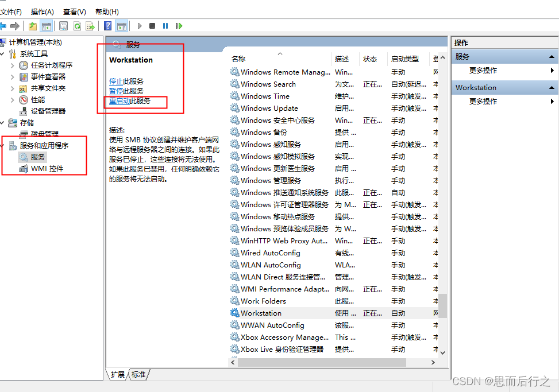Expand the 任务计划程序 node arrow
The height and width of the screenshot is (392, 559).
coord(13,65)
